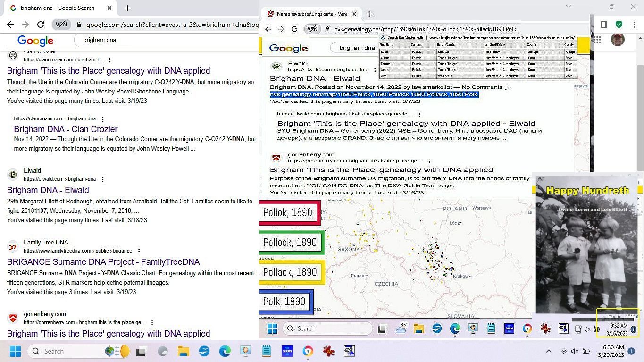Click the Family Tree DNA favicon

click(x=13, y=246)
